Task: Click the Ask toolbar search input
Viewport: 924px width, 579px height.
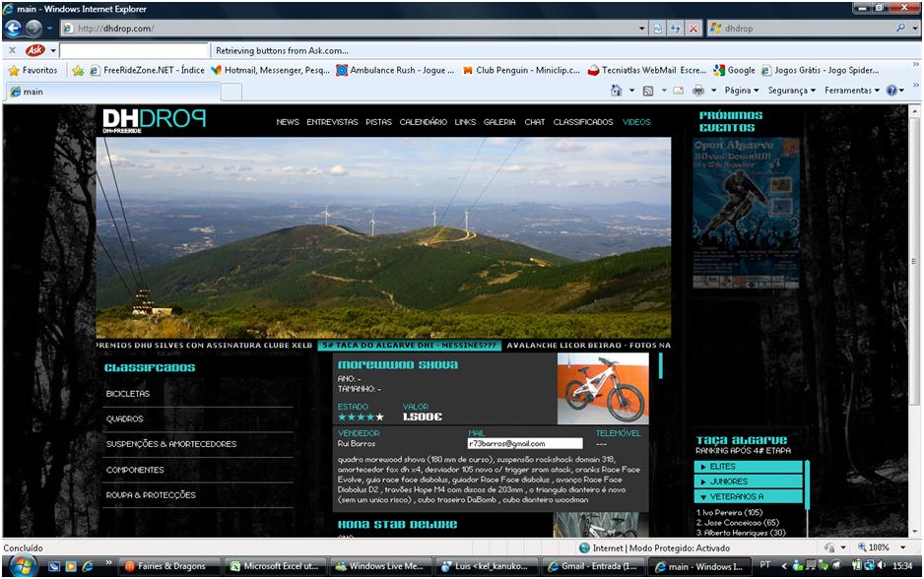Action: (x=134, y=50)
